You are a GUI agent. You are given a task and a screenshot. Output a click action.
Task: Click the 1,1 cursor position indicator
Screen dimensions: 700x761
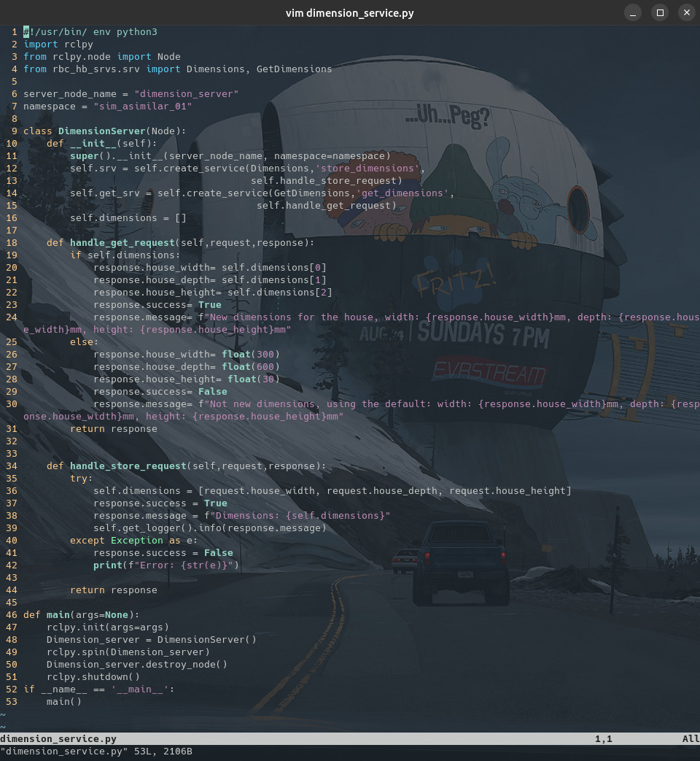click(604, 738)
